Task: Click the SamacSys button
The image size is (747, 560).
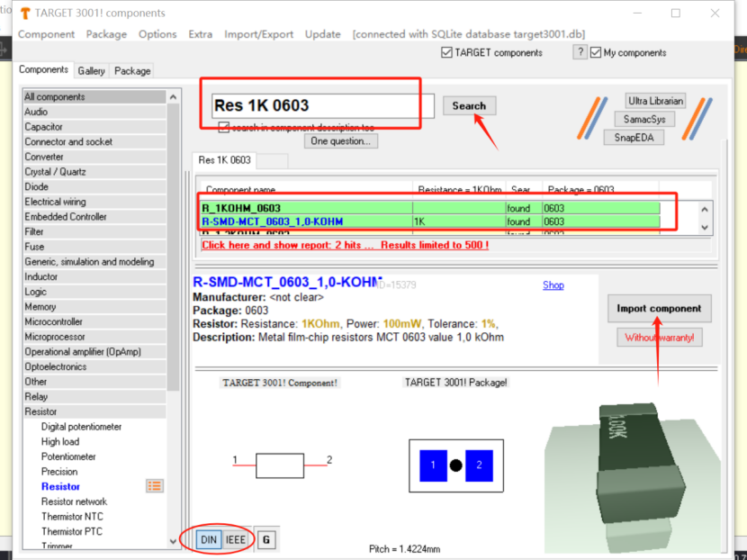Action: 644,119
